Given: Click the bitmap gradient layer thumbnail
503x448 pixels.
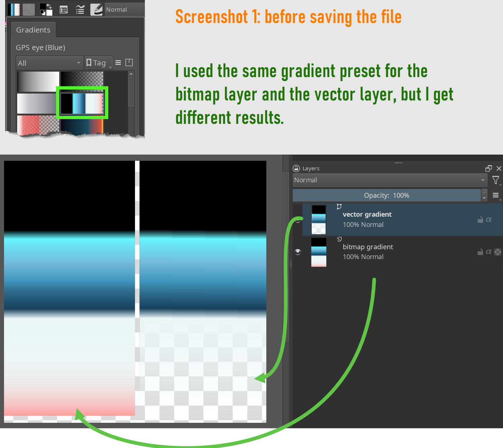Looking at the screenshot, I should pyautogui.click(x=319, y=252).
